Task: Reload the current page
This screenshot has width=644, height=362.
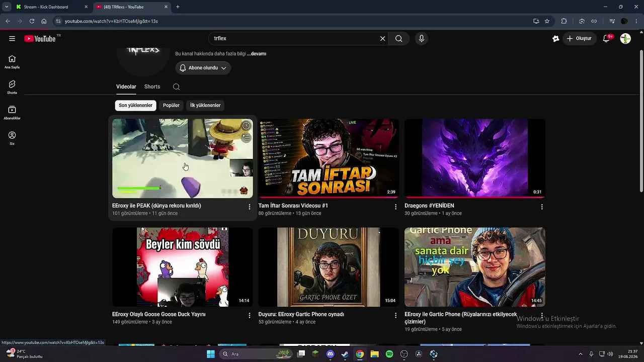Action: coord(32,21)
